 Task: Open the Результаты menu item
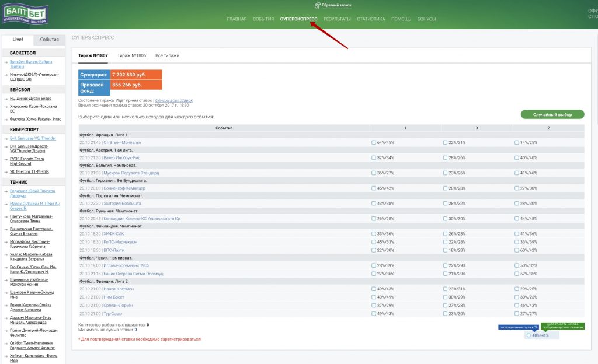337,19
